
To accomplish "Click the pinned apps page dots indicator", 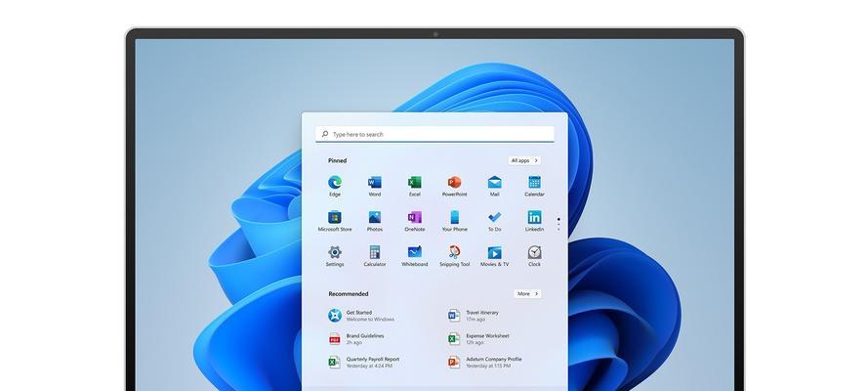I will 558,224.
